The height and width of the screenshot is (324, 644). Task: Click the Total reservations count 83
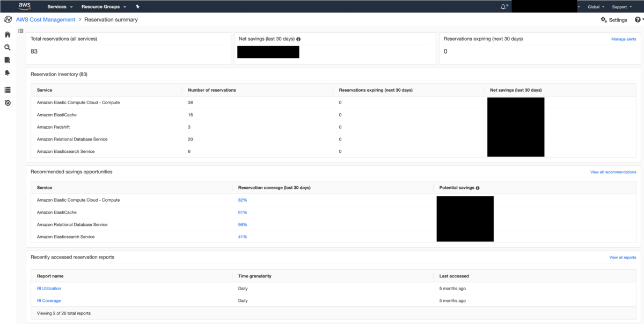coord(34,51)
